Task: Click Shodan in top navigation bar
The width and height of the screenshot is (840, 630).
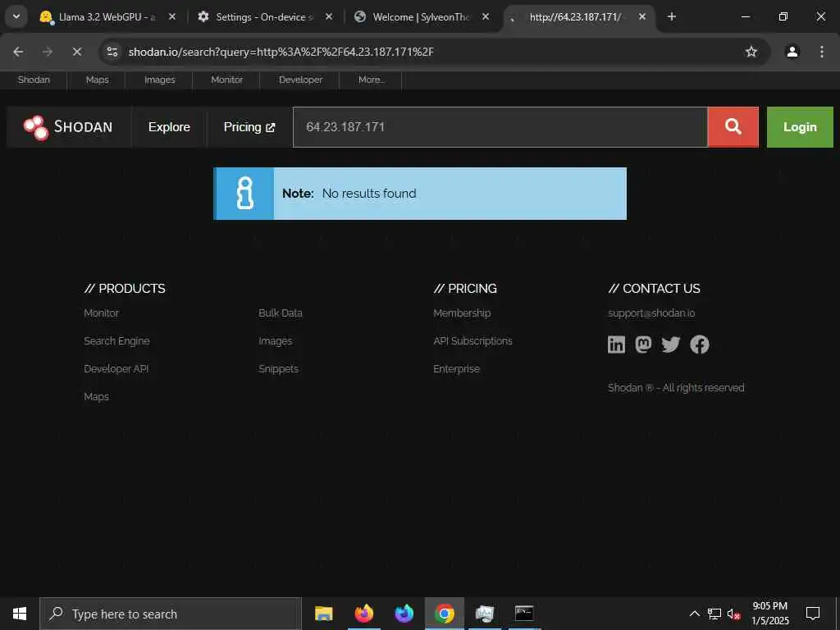Action: click(x=34, y=80)
